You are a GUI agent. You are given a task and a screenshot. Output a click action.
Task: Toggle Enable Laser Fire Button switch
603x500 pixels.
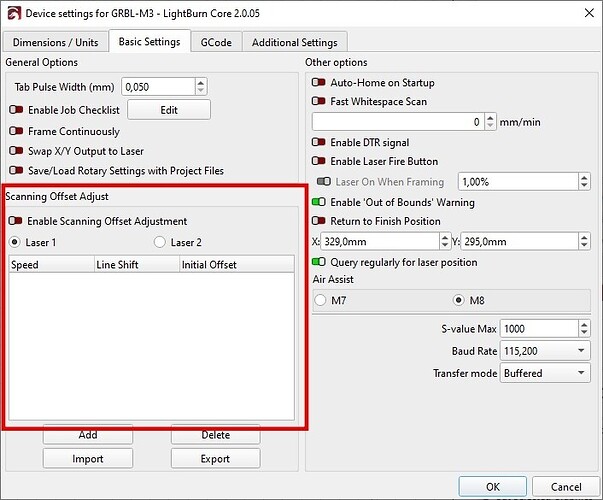point(319,161)
